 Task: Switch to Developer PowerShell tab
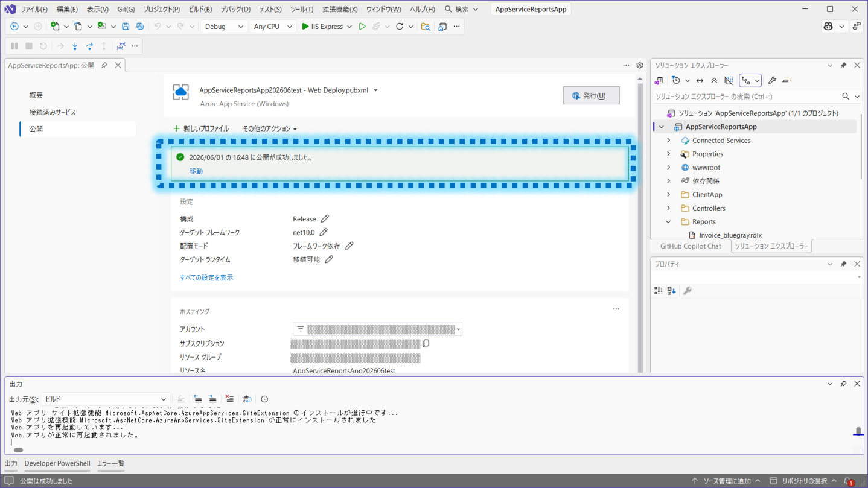[x=57, y=463]
